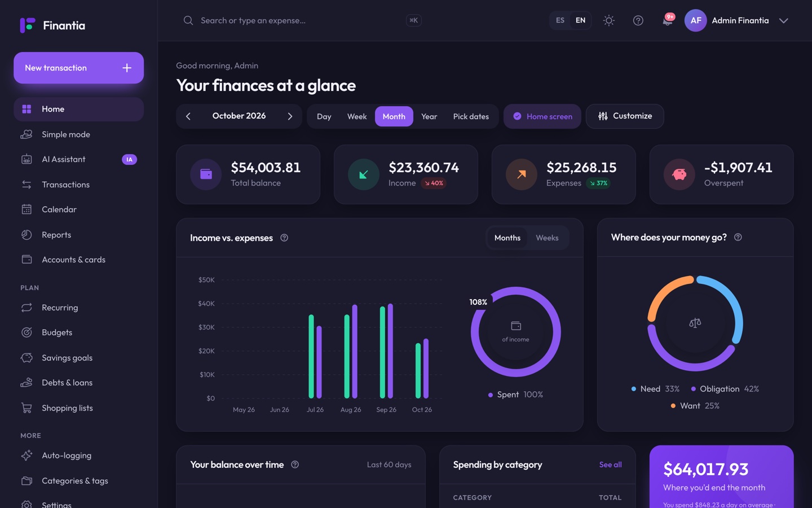The image size is (812, 508).
Task: Show chart by Months
Action: [x=507, y=238]
